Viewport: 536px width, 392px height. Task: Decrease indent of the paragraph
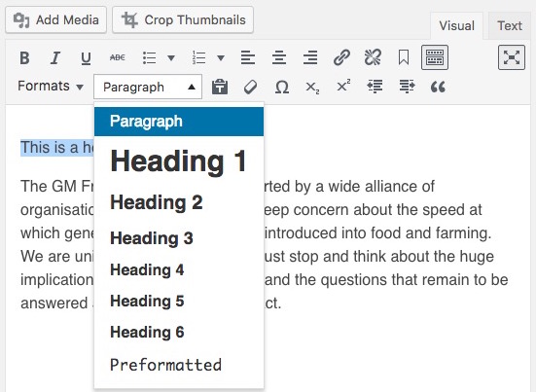375,87
